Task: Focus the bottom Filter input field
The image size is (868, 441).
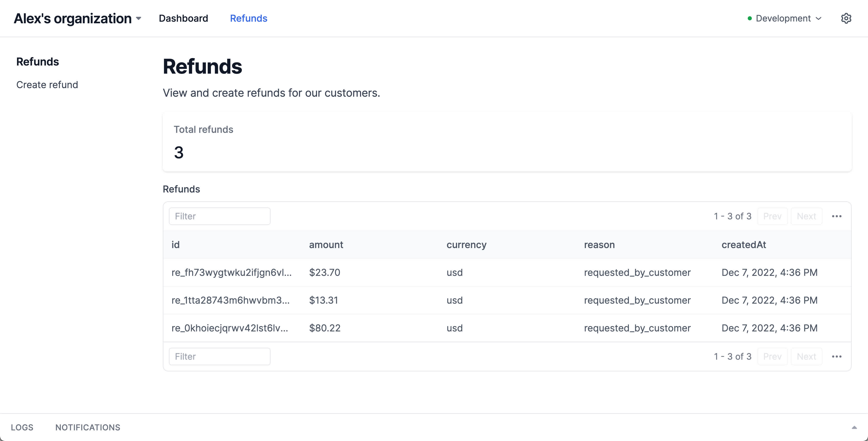Action: click(219, 357)
